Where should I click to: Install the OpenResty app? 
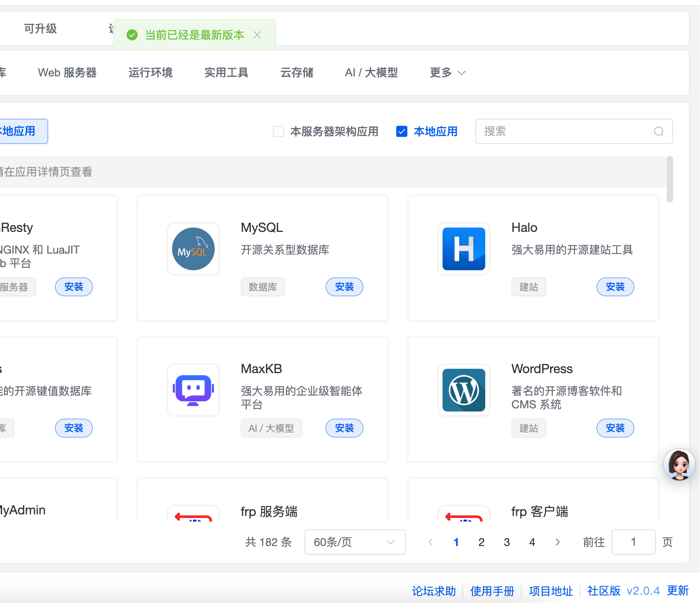(x=74, y=287)
